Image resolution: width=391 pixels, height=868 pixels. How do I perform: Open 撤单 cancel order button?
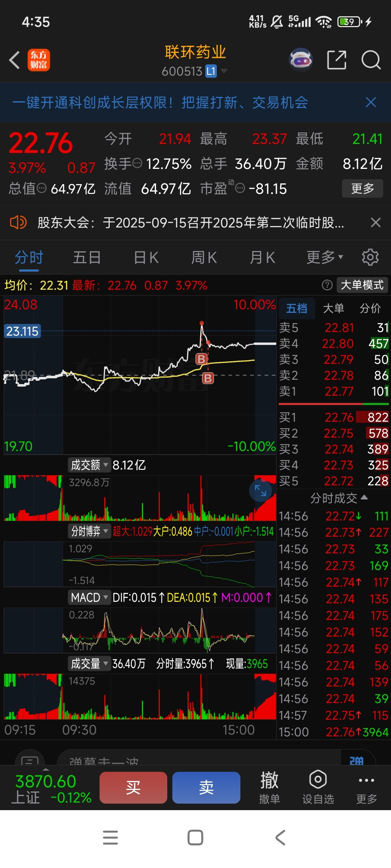(x=269, y=787)
